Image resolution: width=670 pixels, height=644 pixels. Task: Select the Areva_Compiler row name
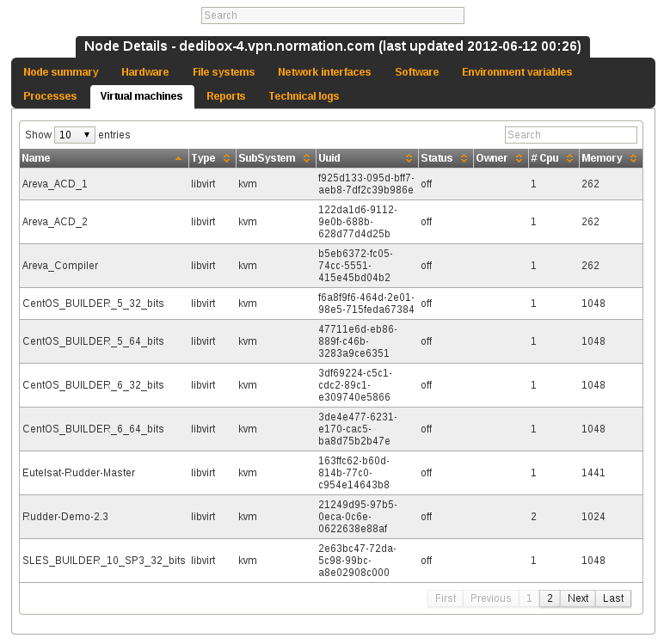(60, 266)
